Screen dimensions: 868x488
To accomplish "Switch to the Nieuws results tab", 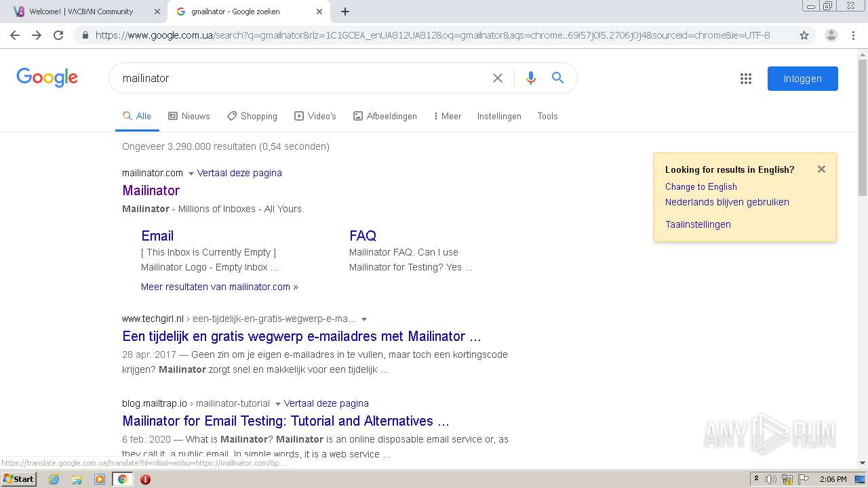I will 189,116.
